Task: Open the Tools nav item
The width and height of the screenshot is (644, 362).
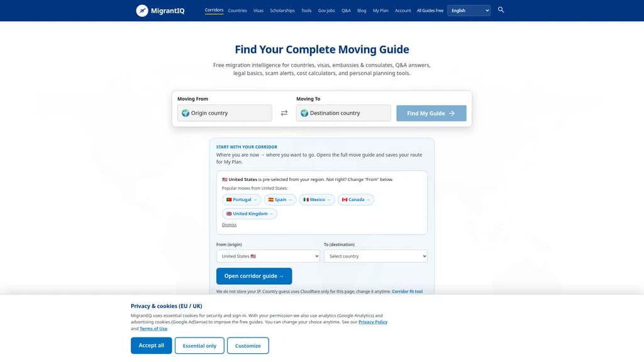Action: pyautogui.click(x=306, y=11)
